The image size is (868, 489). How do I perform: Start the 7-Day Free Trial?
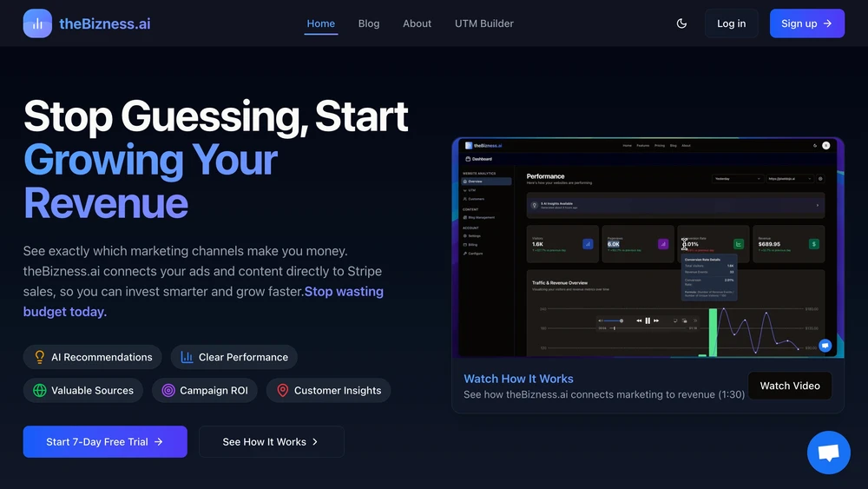[x=105, y=442]
